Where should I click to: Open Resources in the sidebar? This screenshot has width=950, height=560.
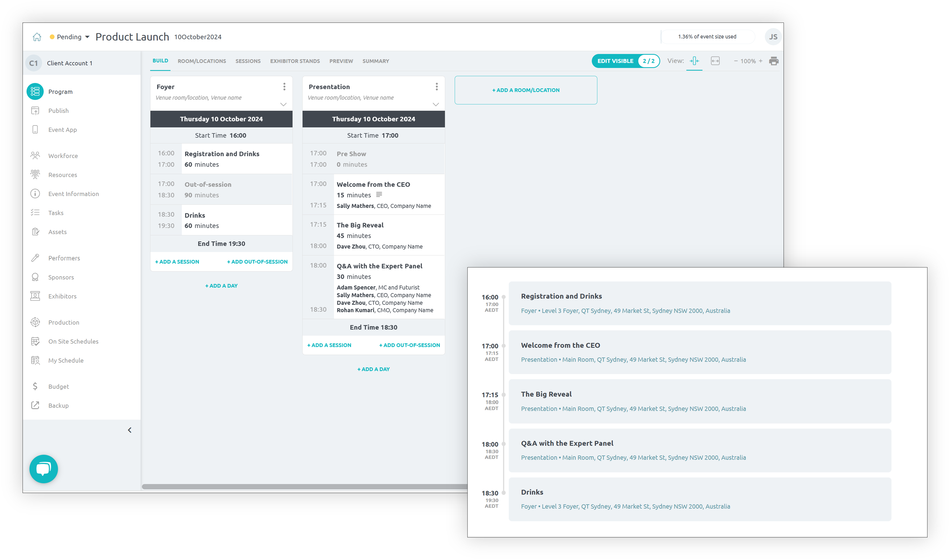pos(62,175)
